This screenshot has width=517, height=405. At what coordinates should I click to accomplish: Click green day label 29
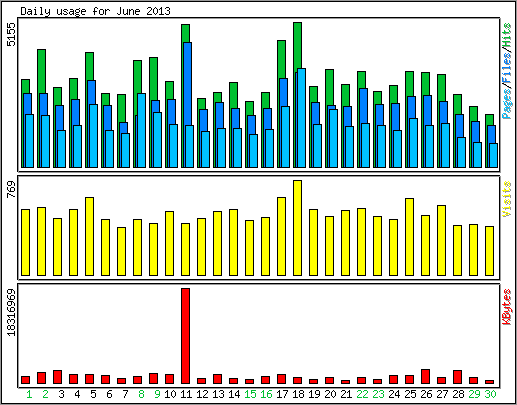click(474, 395)
